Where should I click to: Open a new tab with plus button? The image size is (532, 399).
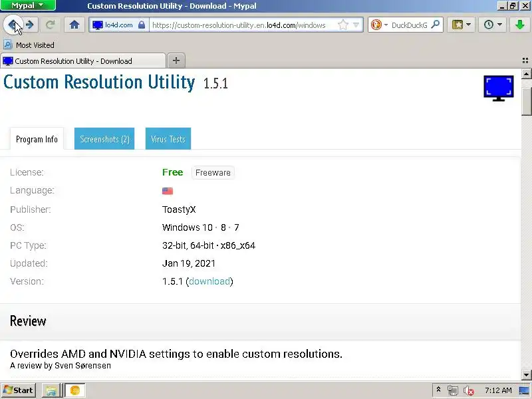[x=176, y=61]
